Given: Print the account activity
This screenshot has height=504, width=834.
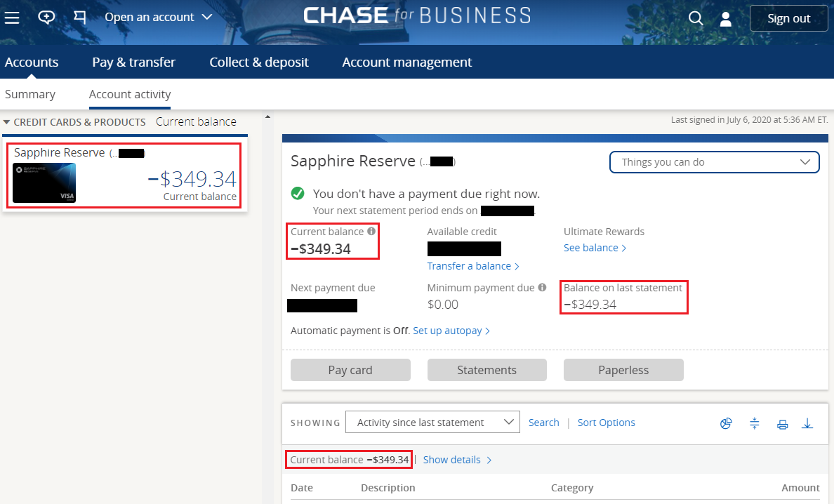Looking at the screenshot, I should pyautogui.click(x=783, y=424).
